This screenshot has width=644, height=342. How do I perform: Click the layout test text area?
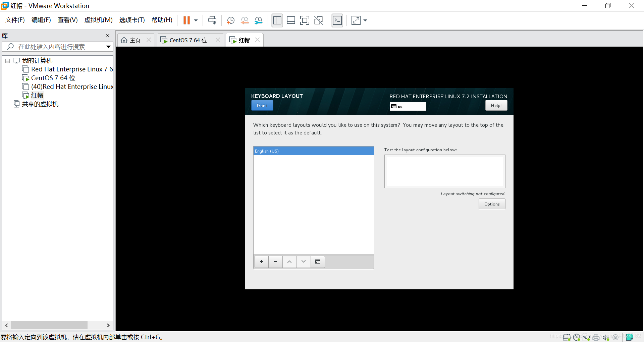click(x=445, y=171)
